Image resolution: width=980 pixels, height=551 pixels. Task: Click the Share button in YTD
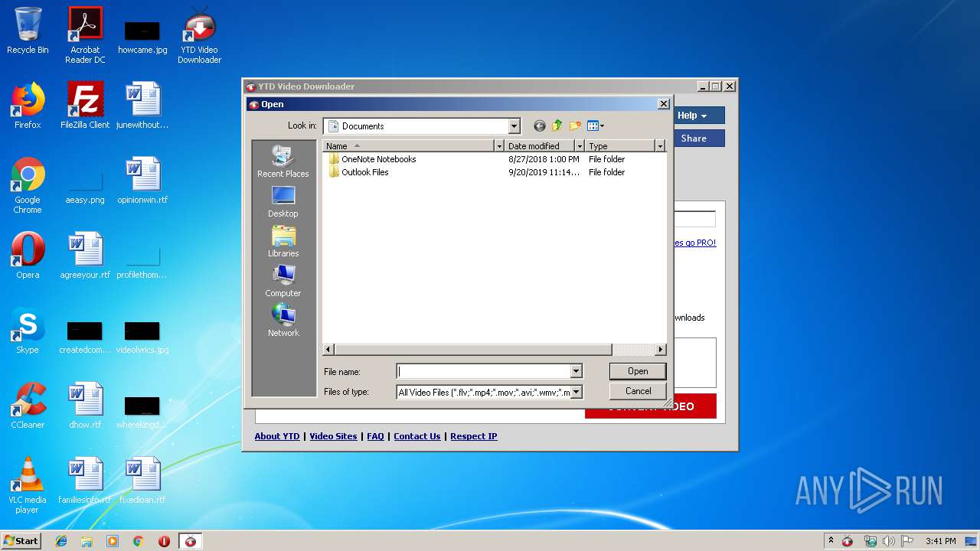pos(699,139)
